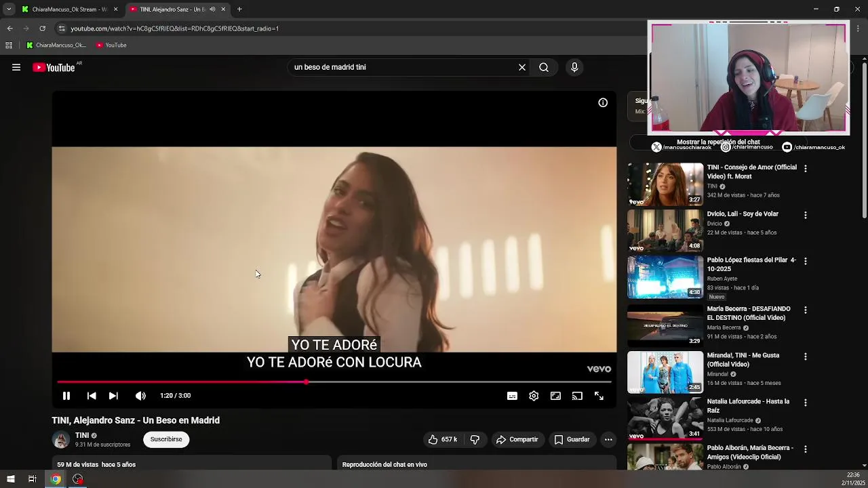Enter fullscreen mode
Screen dimensions: 868x488
(599, 396)
